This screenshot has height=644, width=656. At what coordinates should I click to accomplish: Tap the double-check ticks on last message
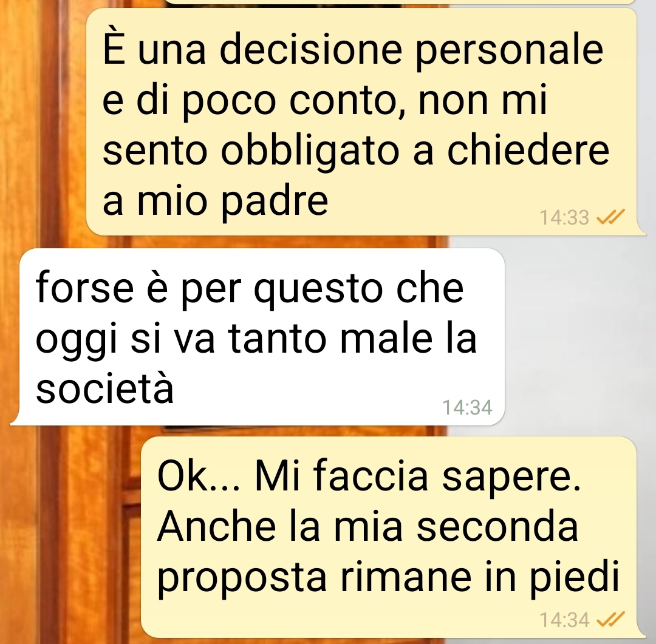pyautogui.click(x=610, y=619)
